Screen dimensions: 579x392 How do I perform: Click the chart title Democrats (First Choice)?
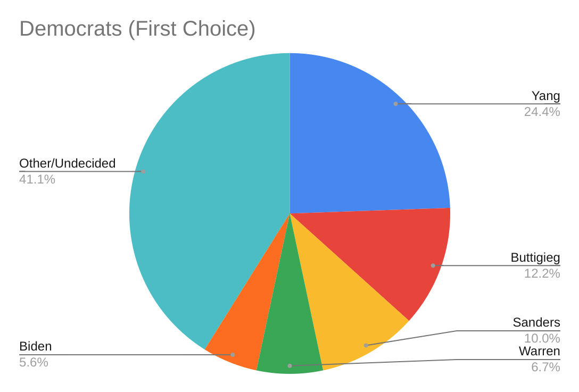tap(137, 29)
